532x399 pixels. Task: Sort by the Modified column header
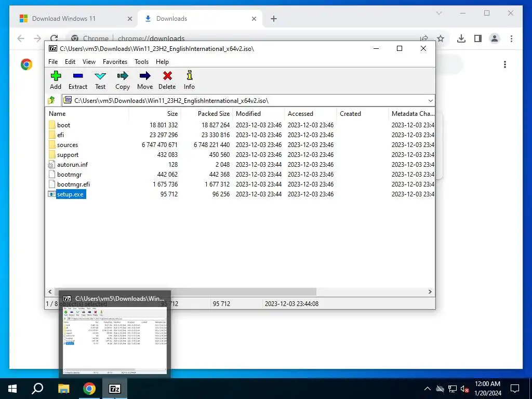[x=259, y=114]
